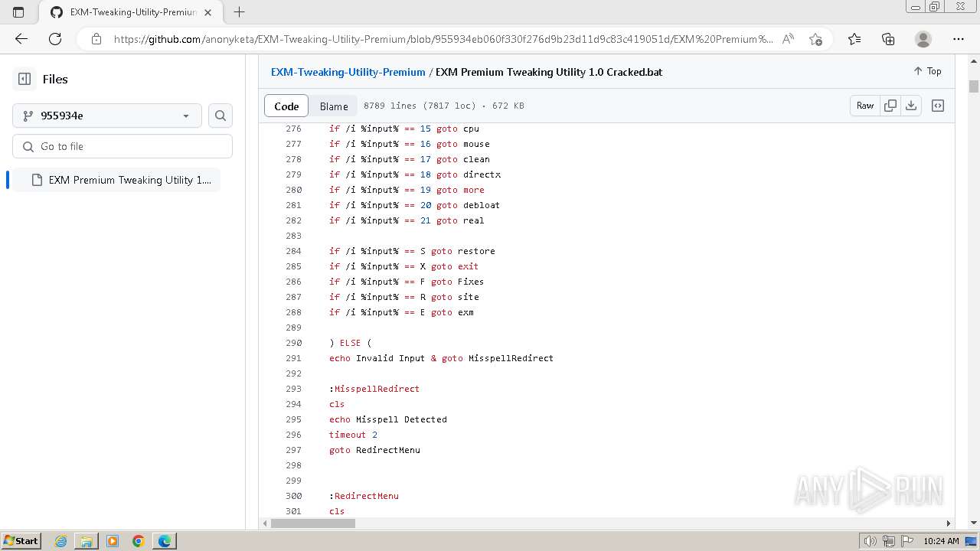The height and width of the screenshot is (551, 980).
Task: Collapse the Files side panel
Action: 24,79
